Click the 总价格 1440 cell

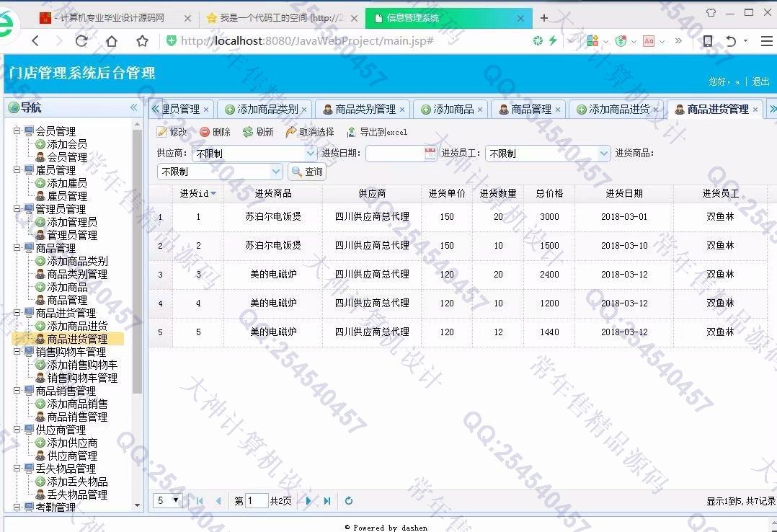(549, 332)
